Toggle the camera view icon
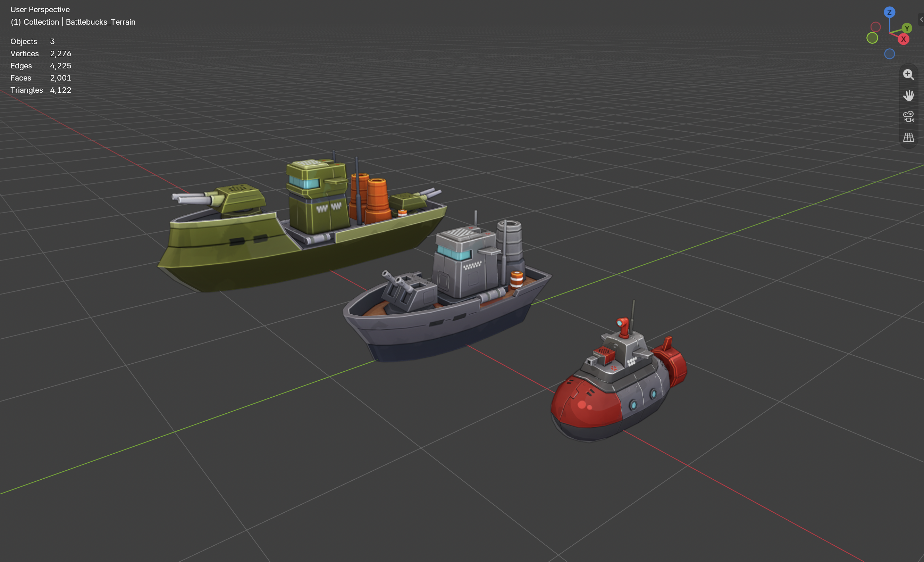The width and height of the screenshot is (924, 562). click(908, 116)
